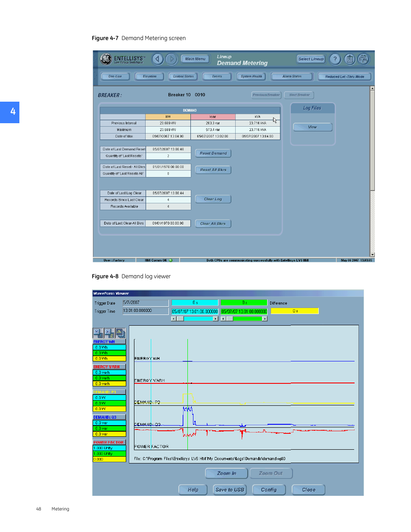Screen dimensions: 411x532
Task: Open System Health tab
Action: 251,77
